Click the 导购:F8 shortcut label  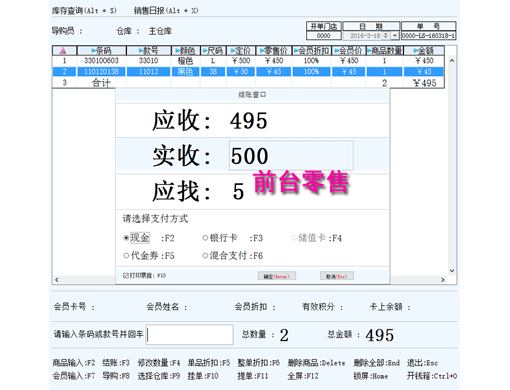[116, 376]
